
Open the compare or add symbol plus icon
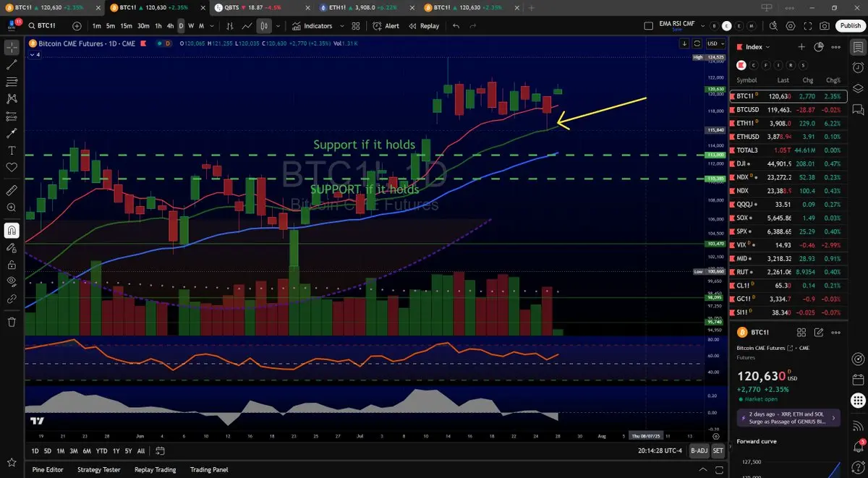point(78,25)
